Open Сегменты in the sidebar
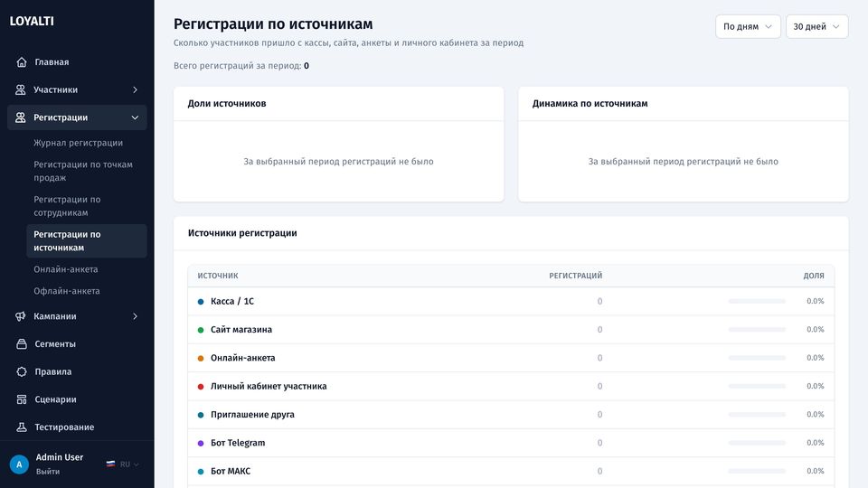Viewport: 868px width, 488px height. point(77,344)
